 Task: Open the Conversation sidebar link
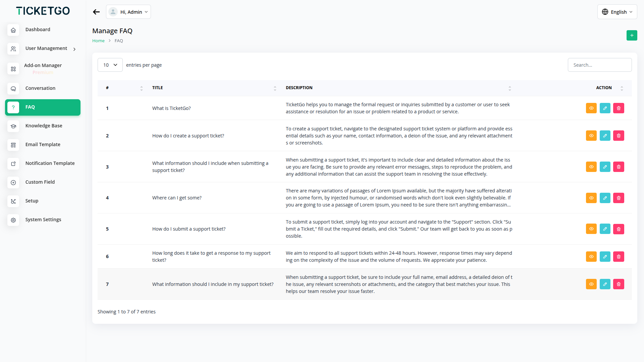coord(40,88)
